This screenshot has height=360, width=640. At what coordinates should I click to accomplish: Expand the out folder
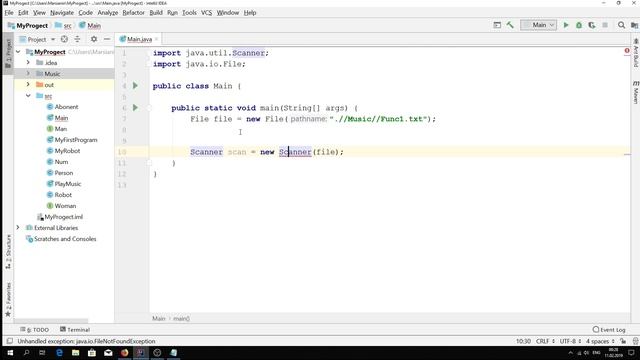click(x=28, y=84)
